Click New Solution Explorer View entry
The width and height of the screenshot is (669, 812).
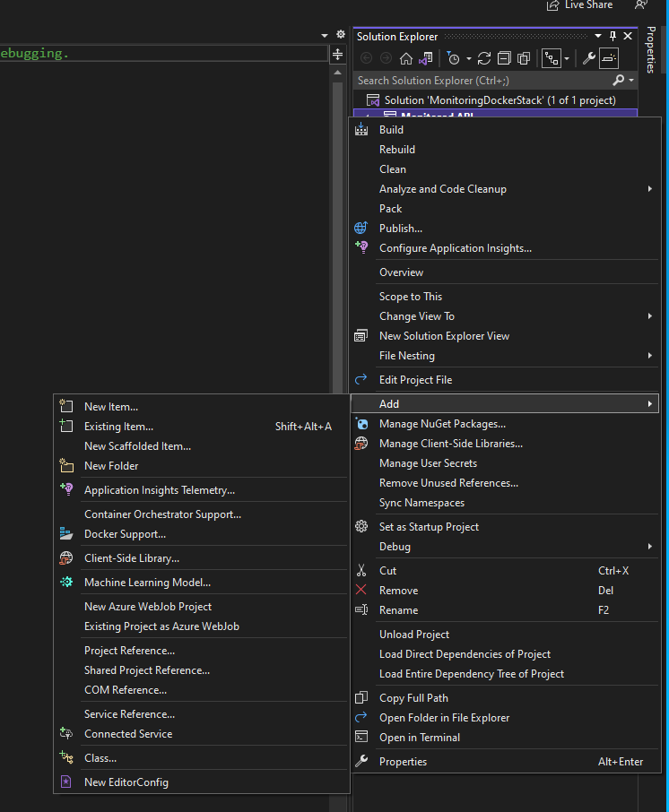coord(505,335)
